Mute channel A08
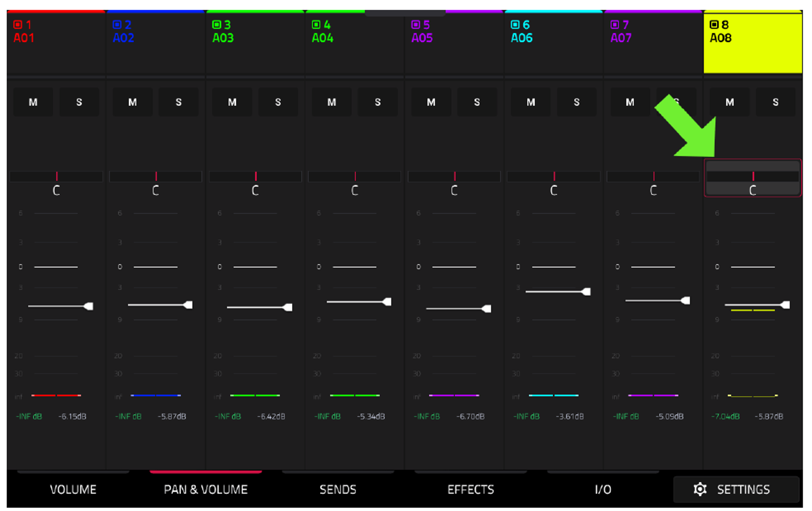The image size is (812, 511). tap(730, 102)
